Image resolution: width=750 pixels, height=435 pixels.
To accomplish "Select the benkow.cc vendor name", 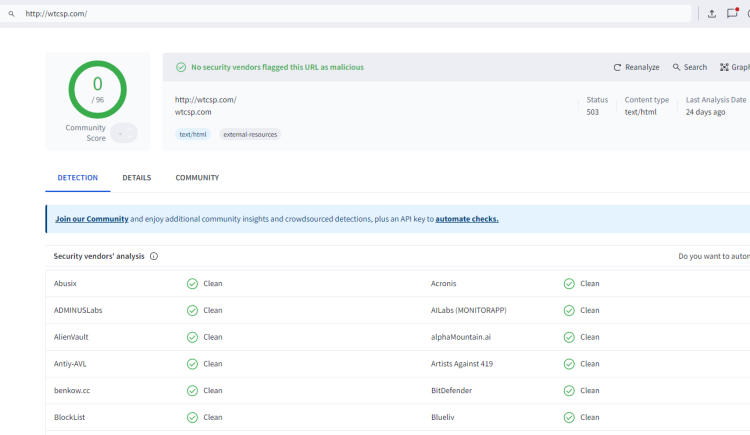I will [x=72, y=391].
